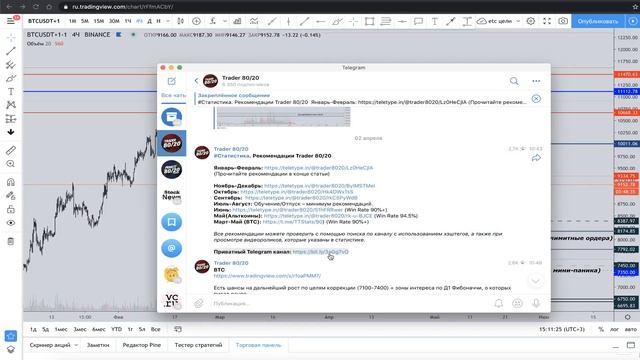This screenshot has height=360, width=640.
Task: Expand Скринер акций dropdown arrow
Action: pos(76,345)
